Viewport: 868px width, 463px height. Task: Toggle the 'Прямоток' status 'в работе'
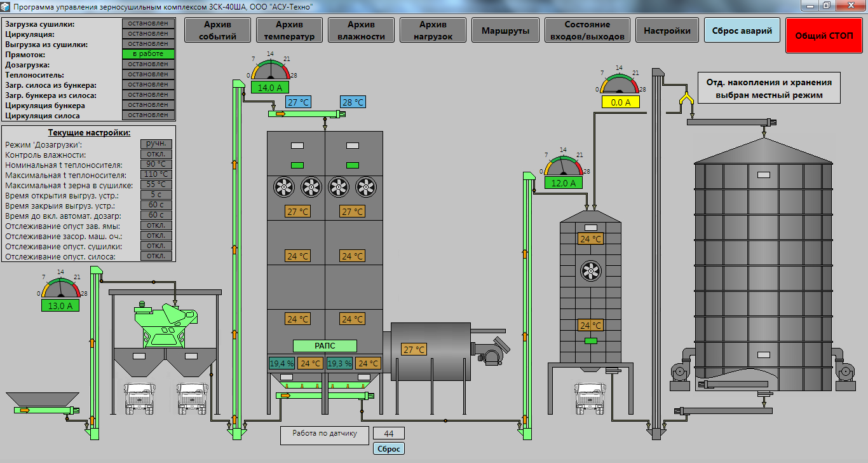pyautogui.click(x=147, y=54)
